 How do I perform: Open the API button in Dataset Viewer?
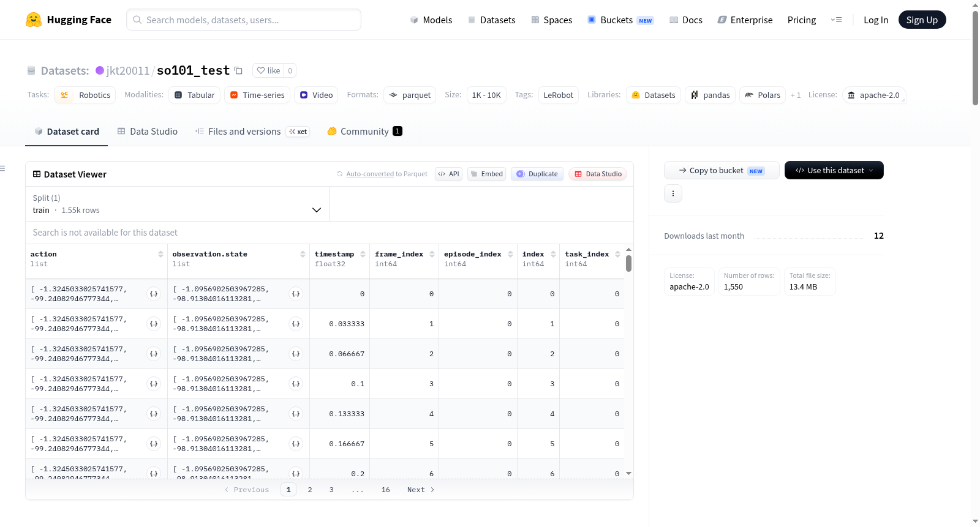(448, 174)
